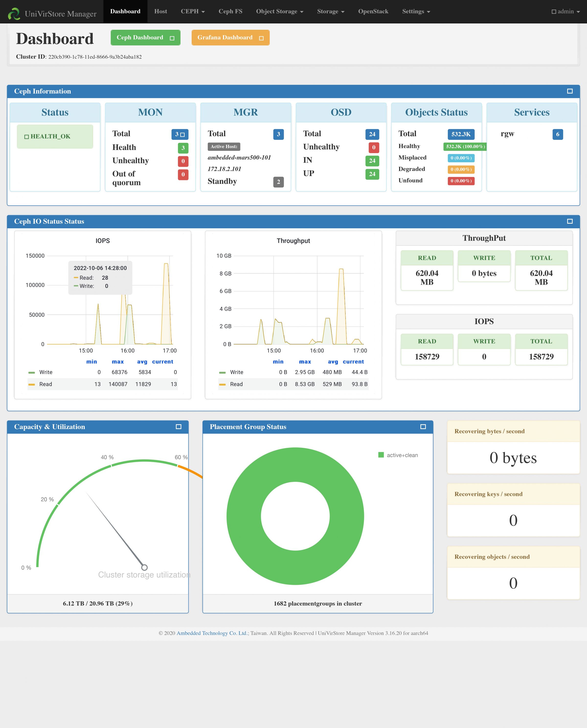Viewport: 587px width, 728px height.
Task: Go to the Host menu item
Action: [161, 11]
